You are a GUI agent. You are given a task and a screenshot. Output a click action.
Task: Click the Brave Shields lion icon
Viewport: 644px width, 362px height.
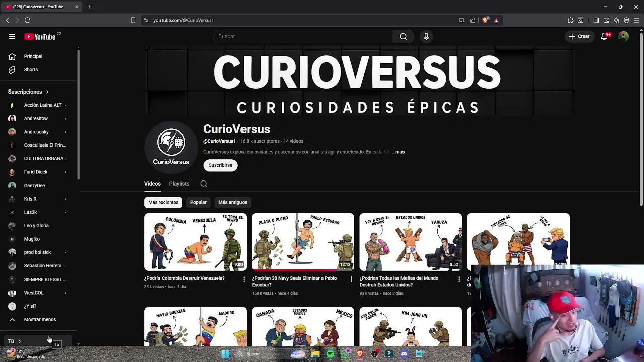(x=485, y=20)
